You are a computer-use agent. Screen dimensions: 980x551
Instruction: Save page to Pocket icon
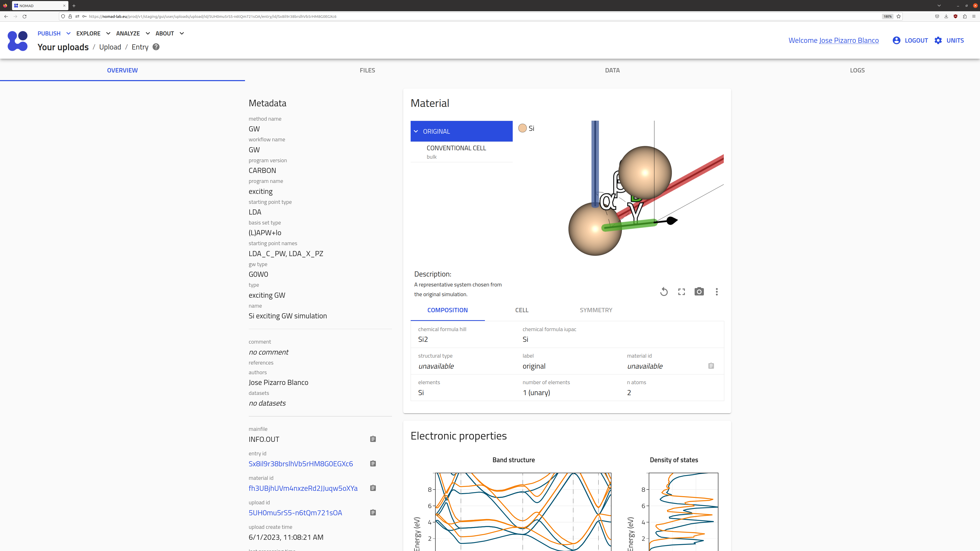coord(937,16)
